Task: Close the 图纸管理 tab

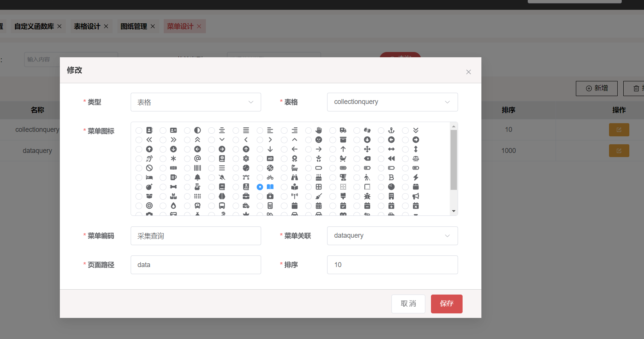Action: coord(153,26)
